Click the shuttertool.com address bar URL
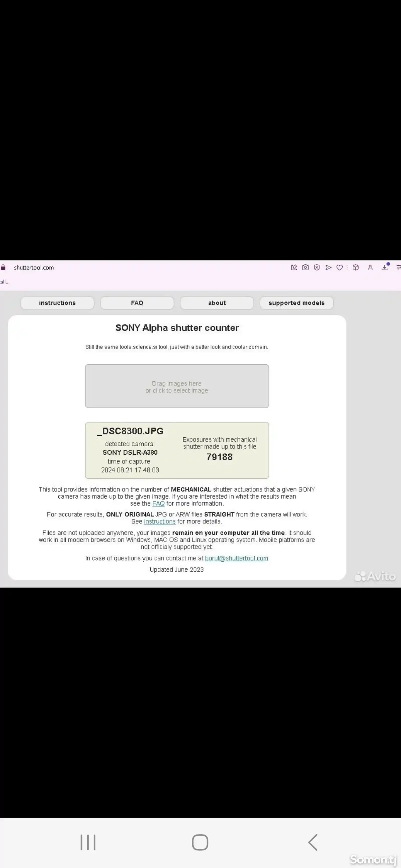 click(34, 268)
